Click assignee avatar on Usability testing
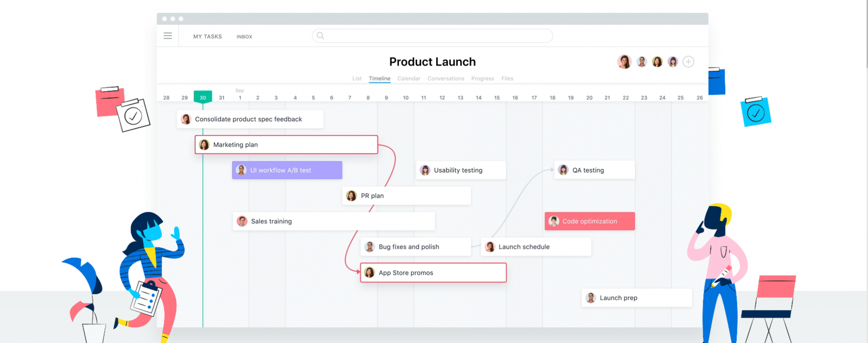868x343 pixels. 425,170
